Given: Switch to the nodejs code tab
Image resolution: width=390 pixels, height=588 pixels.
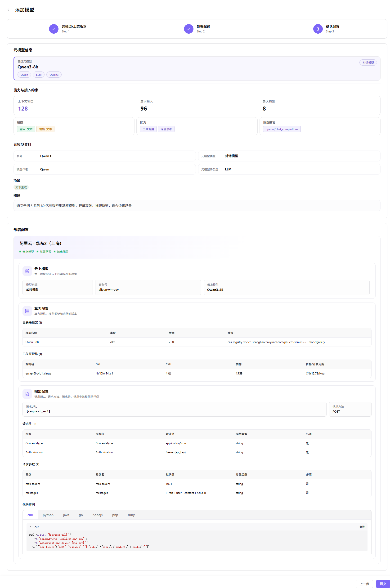Looking at the screenshot, I should point(98,515).
